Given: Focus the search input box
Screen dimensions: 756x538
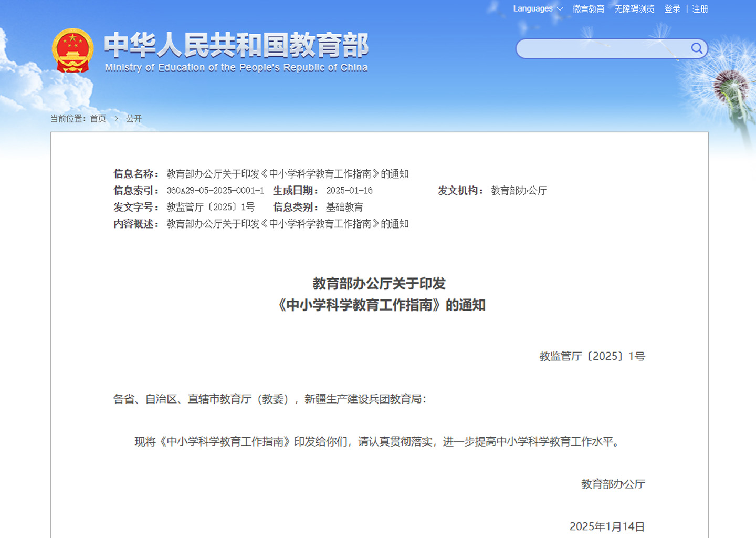Looking at the screenshot, I should coord(604,49).
